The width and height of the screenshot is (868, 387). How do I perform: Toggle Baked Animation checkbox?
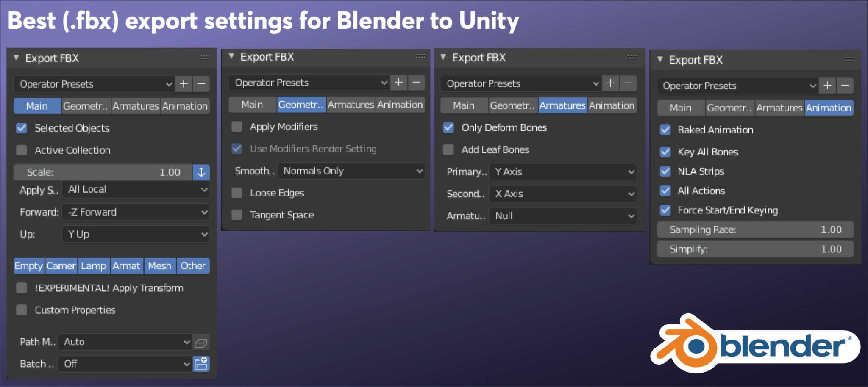[665, 130]
